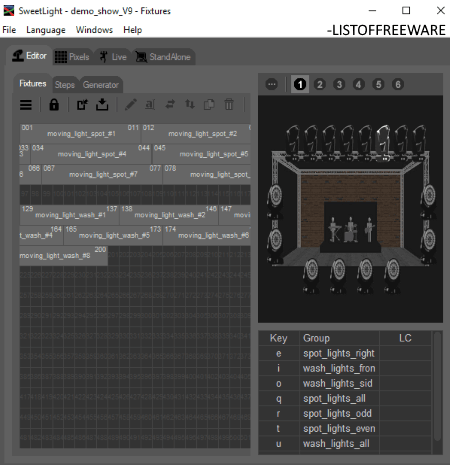Select fixture moving_light_spot_#2 in patch grid
The image size is (450, 465).
[196, 134]
